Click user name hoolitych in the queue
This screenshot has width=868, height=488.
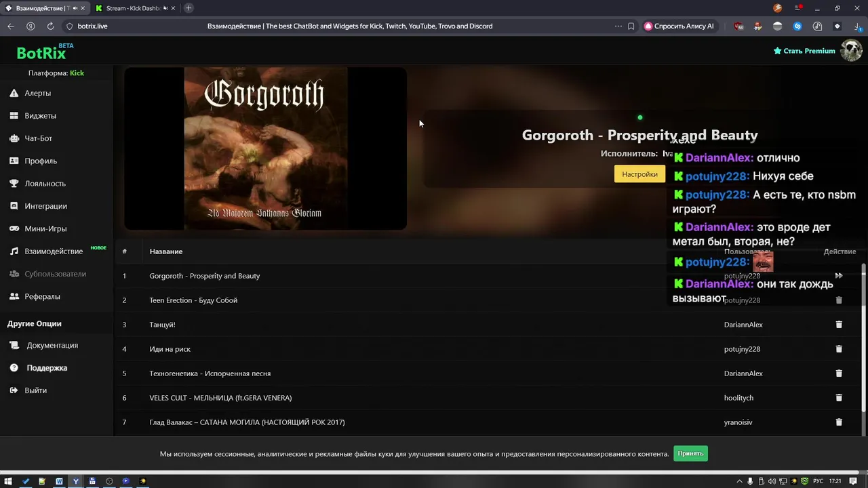click(738, 398)
